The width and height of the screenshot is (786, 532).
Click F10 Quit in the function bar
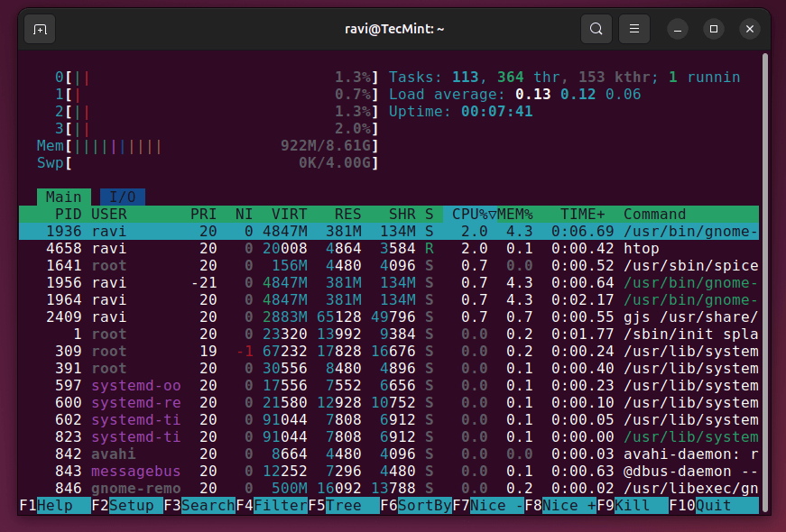(x=713, y=506)
